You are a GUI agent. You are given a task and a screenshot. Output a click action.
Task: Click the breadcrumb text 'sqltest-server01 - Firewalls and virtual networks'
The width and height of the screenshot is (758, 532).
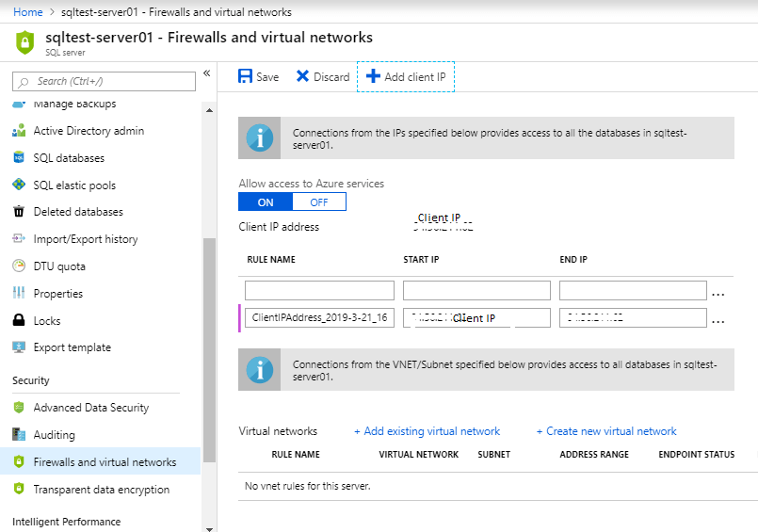point(176,12)
